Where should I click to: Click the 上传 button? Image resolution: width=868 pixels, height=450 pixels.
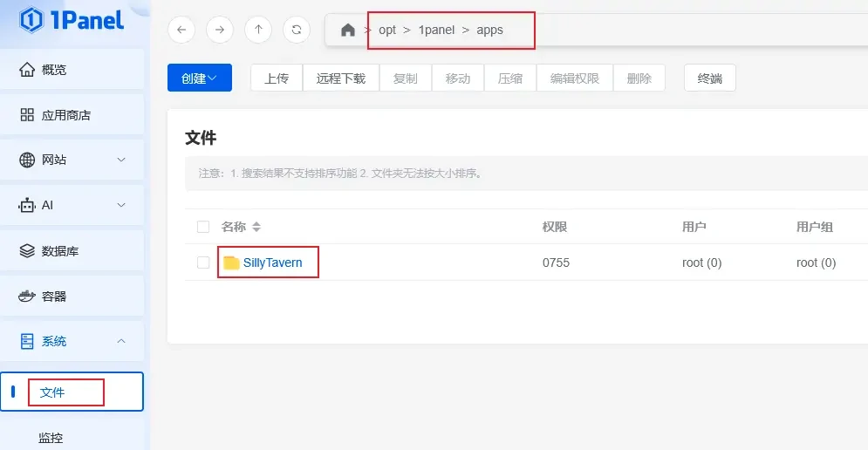pyautogui.click(x=277, y=78)
